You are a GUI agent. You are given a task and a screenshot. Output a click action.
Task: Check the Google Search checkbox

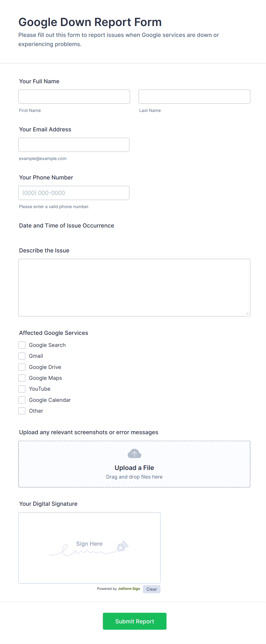(x=22, y=345)
